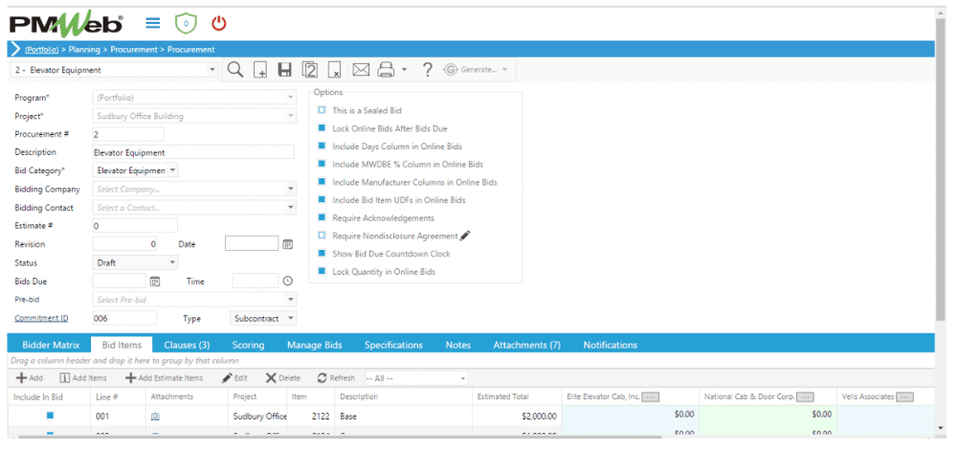Click pencil icon beside Require Nondisclosure Agreement
980x452 pixels.
pos(464,236)
